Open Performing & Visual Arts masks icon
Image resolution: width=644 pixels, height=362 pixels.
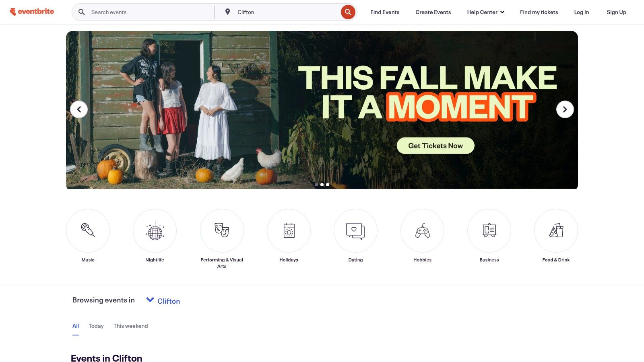coord(222,230)
